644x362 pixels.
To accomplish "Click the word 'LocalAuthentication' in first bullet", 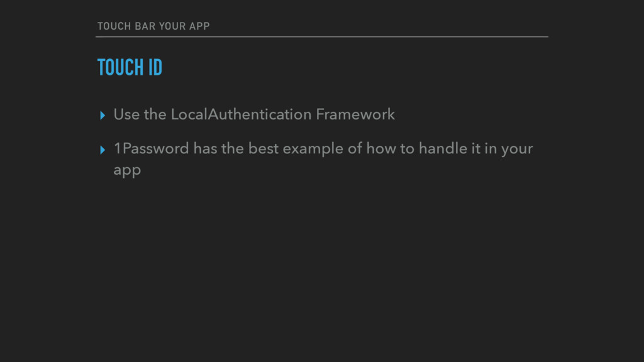I will 241,114.
